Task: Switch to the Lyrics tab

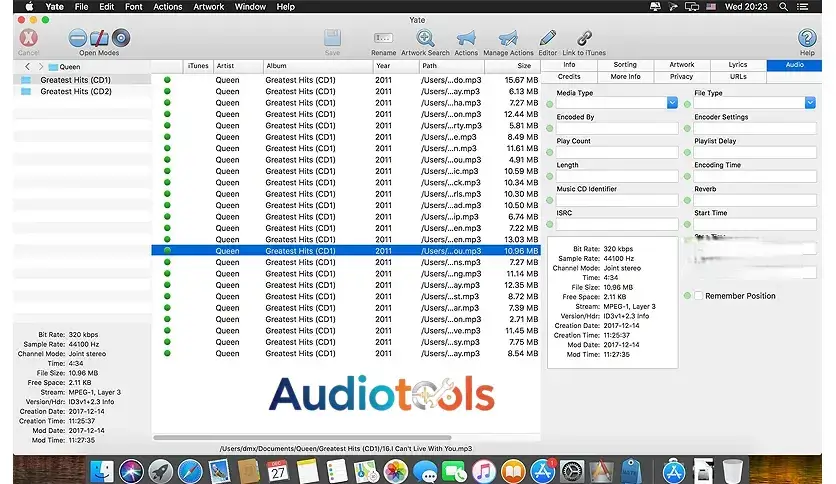Action: [x=738, y=65]
